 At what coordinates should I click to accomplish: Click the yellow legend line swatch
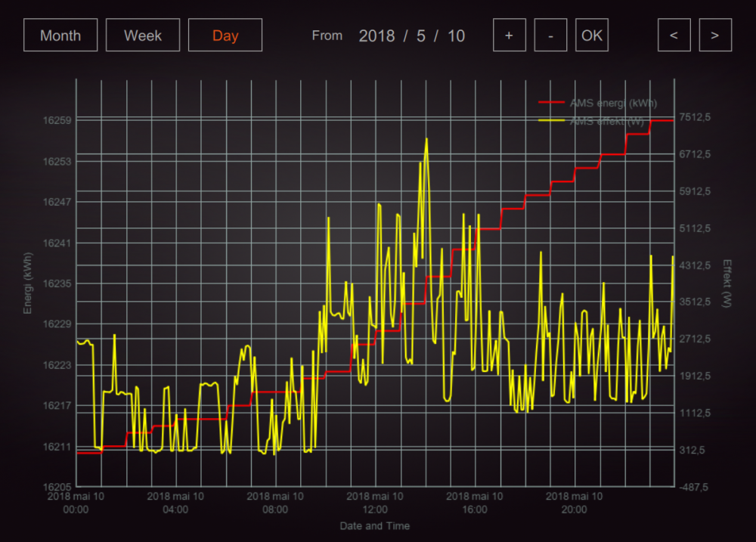551,120
